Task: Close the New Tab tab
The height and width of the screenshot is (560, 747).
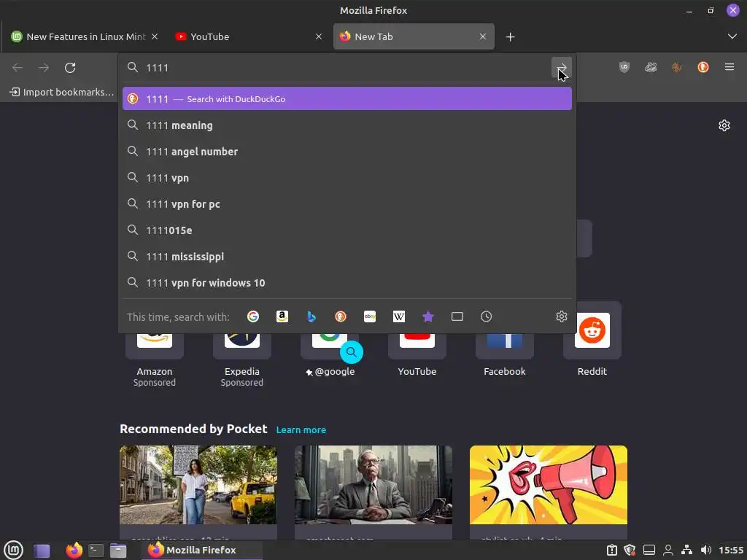Action: [x=483, y=36]
